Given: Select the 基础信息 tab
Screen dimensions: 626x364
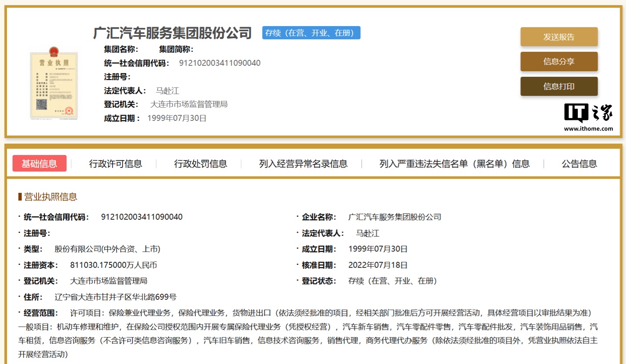Looking at the screenshot, I should pyautogui.click(x=40, y=163).
